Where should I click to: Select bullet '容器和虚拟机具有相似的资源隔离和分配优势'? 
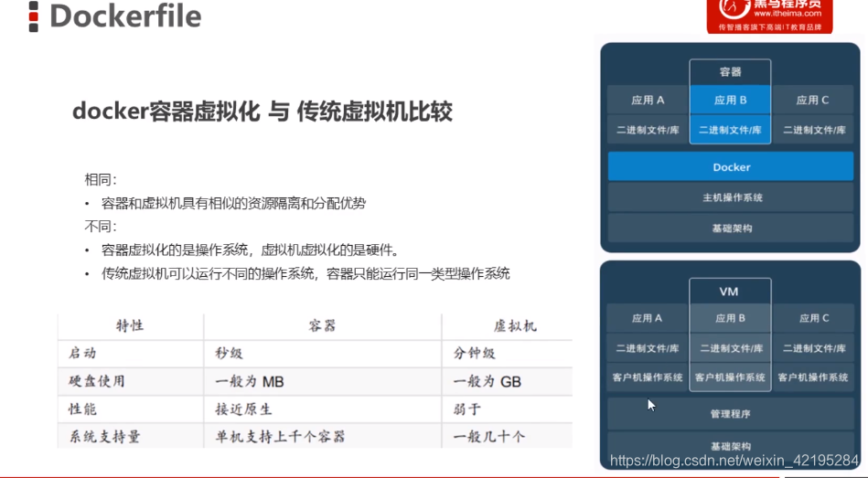(233, 203)
